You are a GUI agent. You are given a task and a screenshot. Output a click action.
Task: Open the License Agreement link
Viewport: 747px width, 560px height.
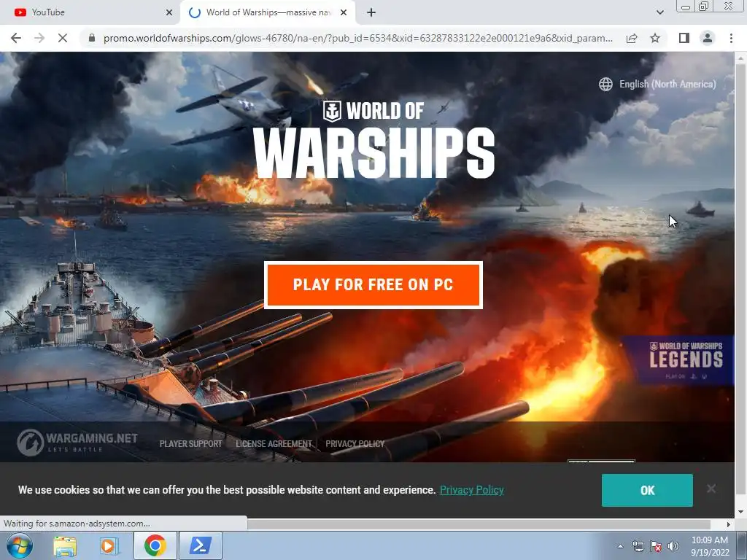tap(274, 444)
